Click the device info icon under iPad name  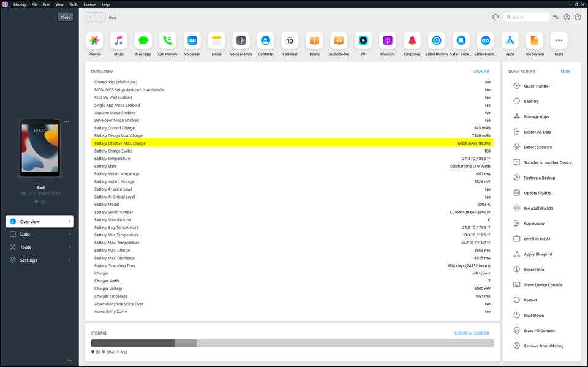tap(43, 202)
